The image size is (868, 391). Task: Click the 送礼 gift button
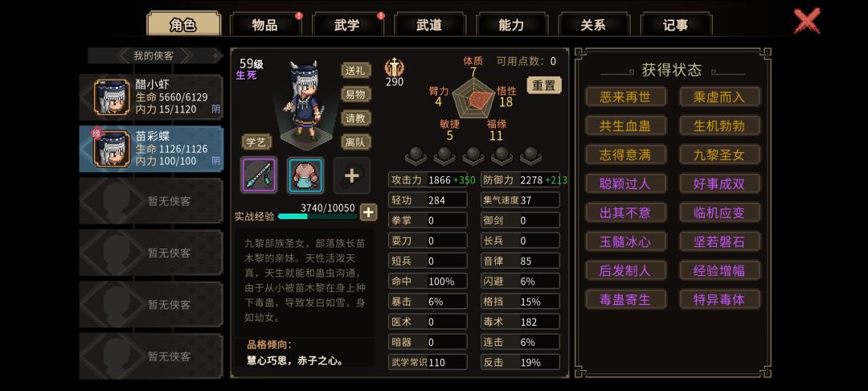coord(355,70)
